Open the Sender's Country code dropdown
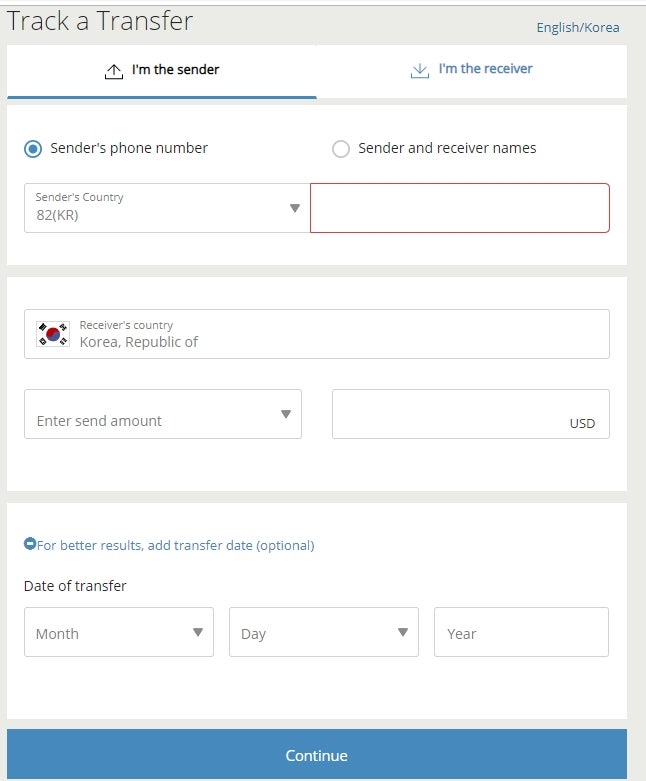This screenshot has width=646, height=781. 167,208
